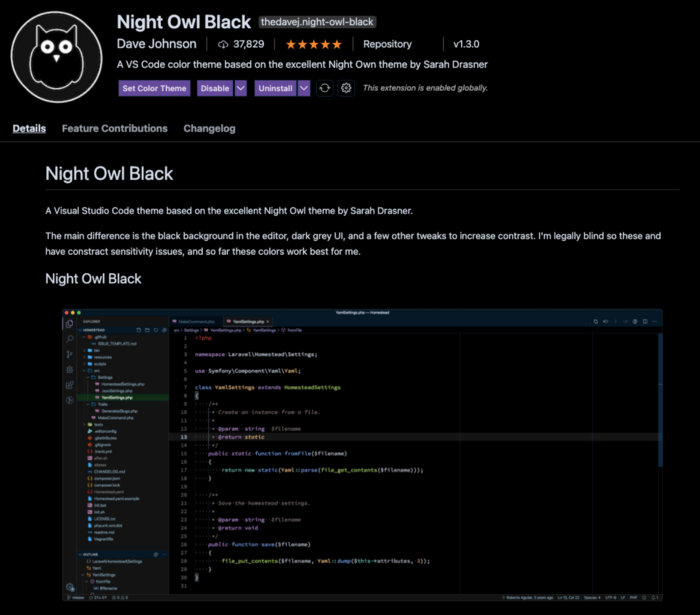The height and width of the screenshot is (615, 700).
Task: Click the large Night Owl Black readme heading
Action: (109, 174)
